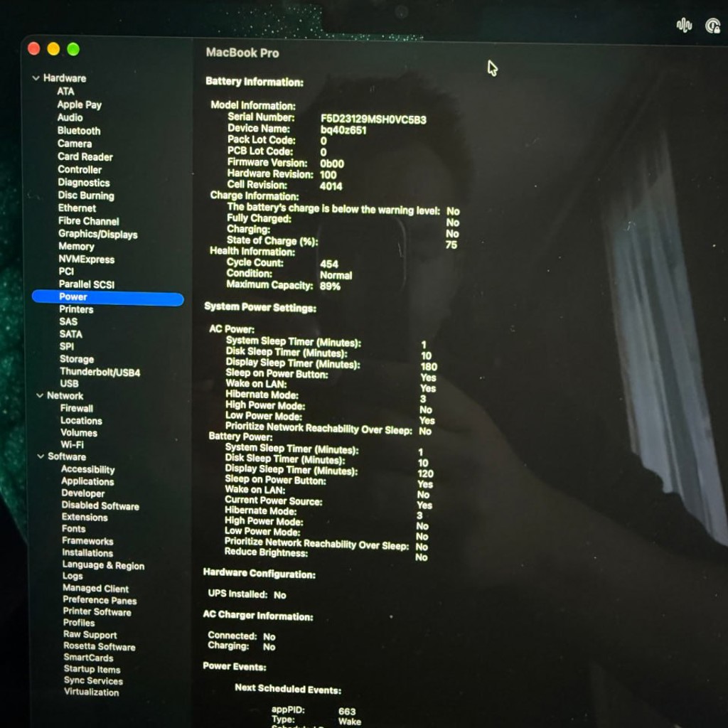728x728 pixels.
Task: Collapse the Network section chevron
Action: tap(40, 395)
